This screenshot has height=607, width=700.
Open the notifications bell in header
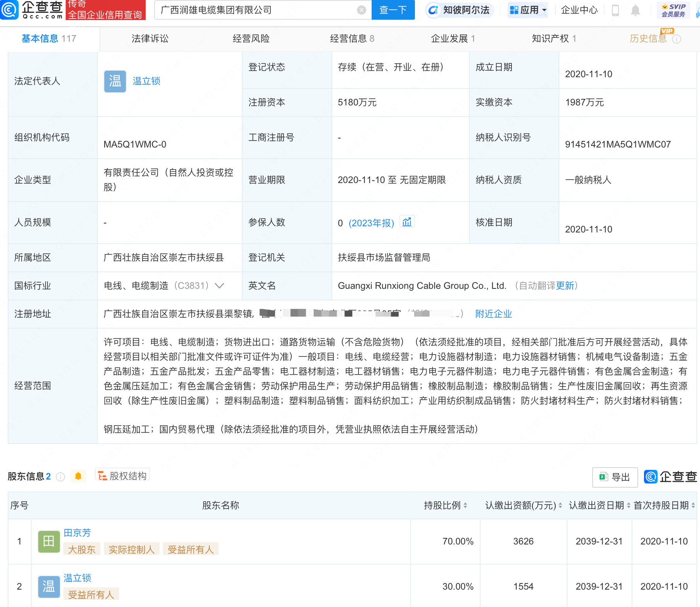point(635,10)
